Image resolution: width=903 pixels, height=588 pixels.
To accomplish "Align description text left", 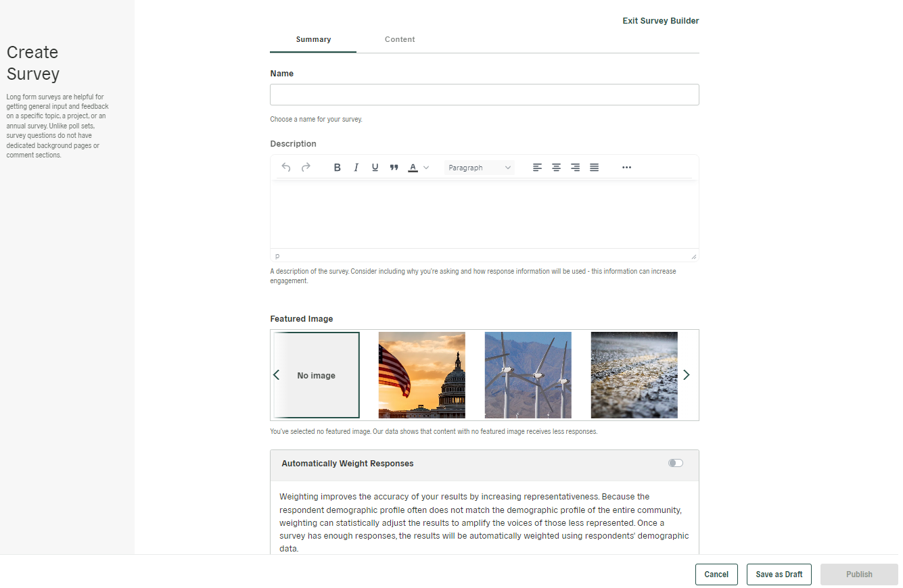I will coord(537,168).
